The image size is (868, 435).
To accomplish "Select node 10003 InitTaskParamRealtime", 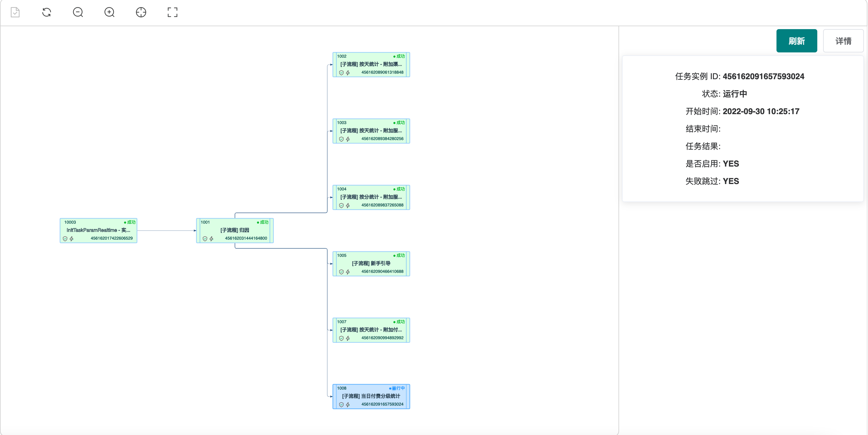I will pyautogui.click(x=98, y=230).
